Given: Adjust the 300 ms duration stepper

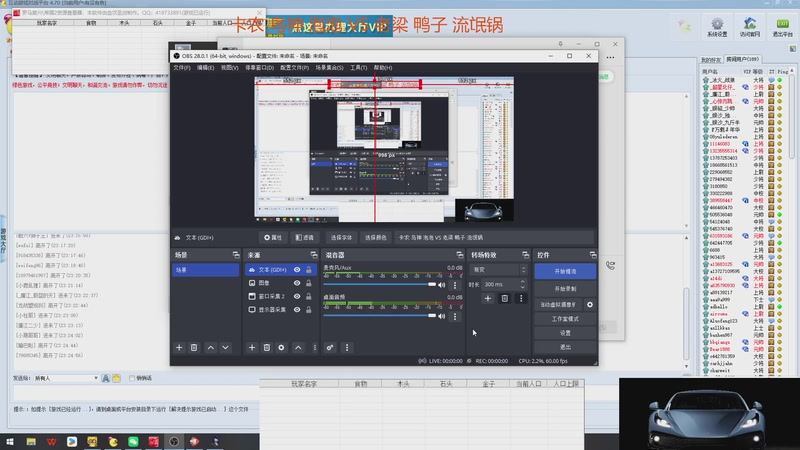Looking at the screenshot, I should tap(522, 284).
